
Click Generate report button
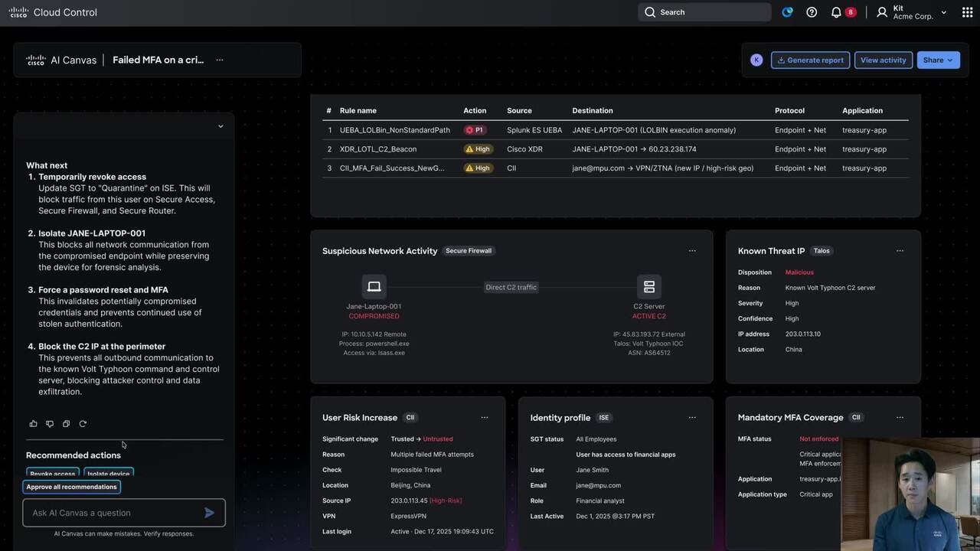pos(810,60)
